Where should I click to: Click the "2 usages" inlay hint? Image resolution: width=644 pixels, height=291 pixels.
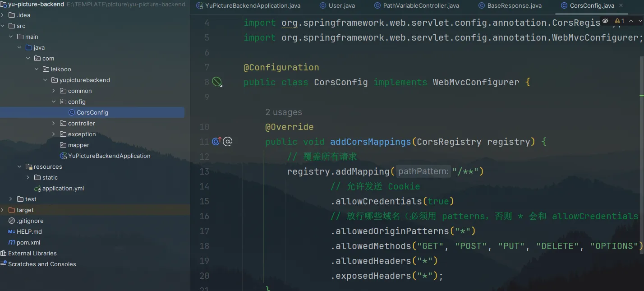coord(283,112)
